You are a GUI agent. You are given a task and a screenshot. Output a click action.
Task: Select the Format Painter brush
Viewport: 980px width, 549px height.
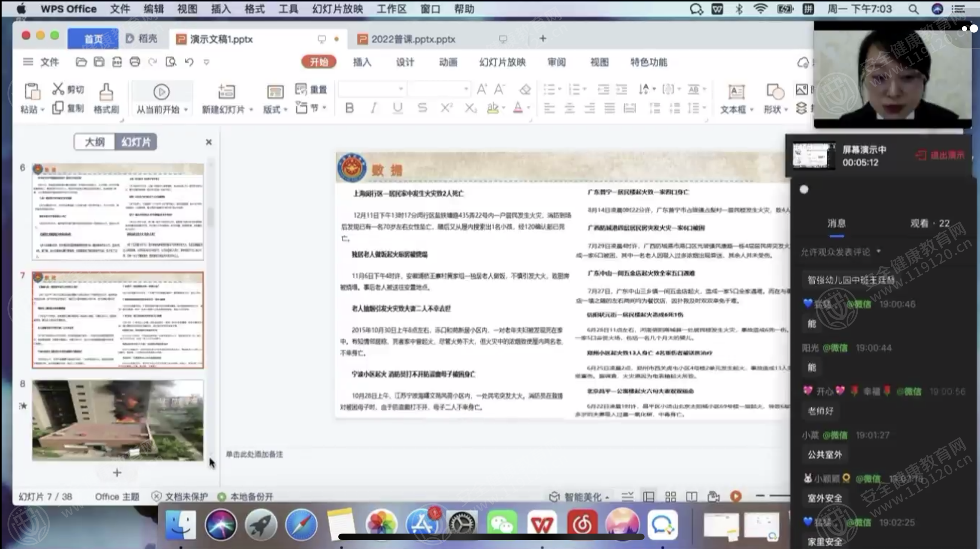pyautogui.click(x=106, y=92)
